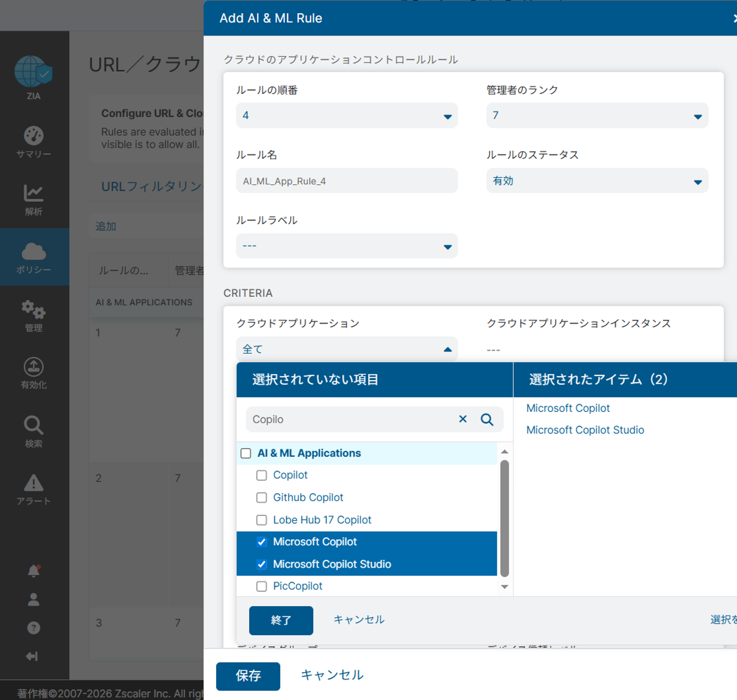
Task: Tick the AI & ML Applications group checkbox
Action: coord(246,454)
